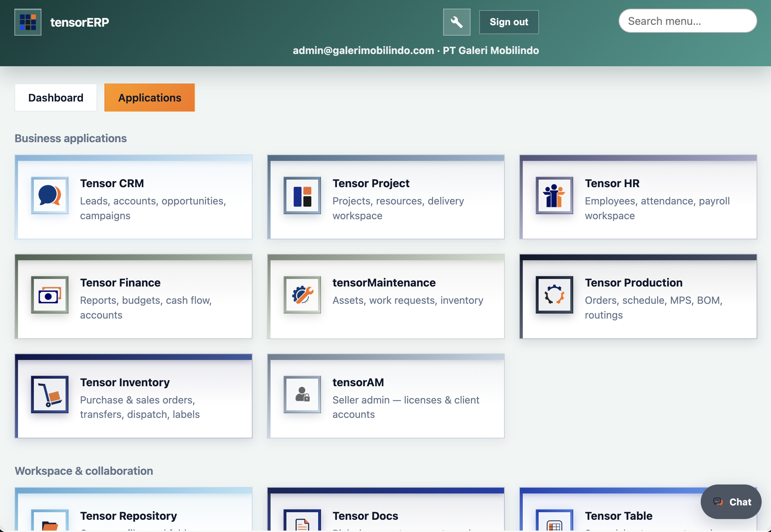
Task: Launch tensorMaintenance by its title
Action: click(384, 283)
